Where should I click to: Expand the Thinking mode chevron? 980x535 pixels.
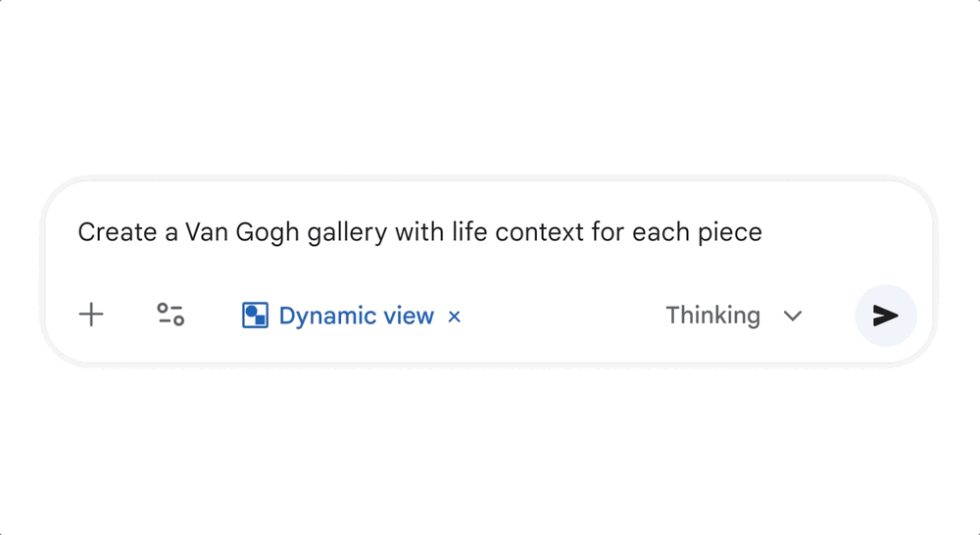point(793,316)
